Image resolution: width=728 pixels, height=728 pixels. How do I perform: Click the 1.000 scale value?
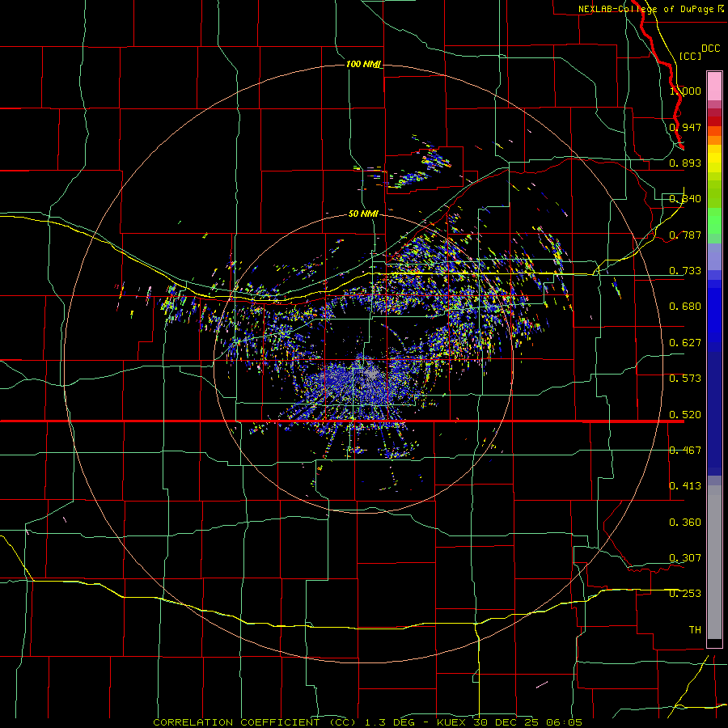685,91
